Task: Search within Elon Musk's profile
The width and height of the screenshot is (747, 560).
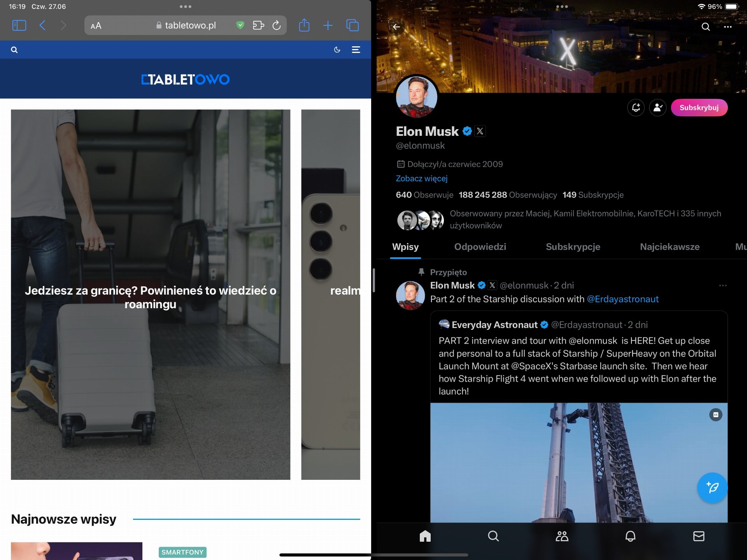Action: pos(705,27)
